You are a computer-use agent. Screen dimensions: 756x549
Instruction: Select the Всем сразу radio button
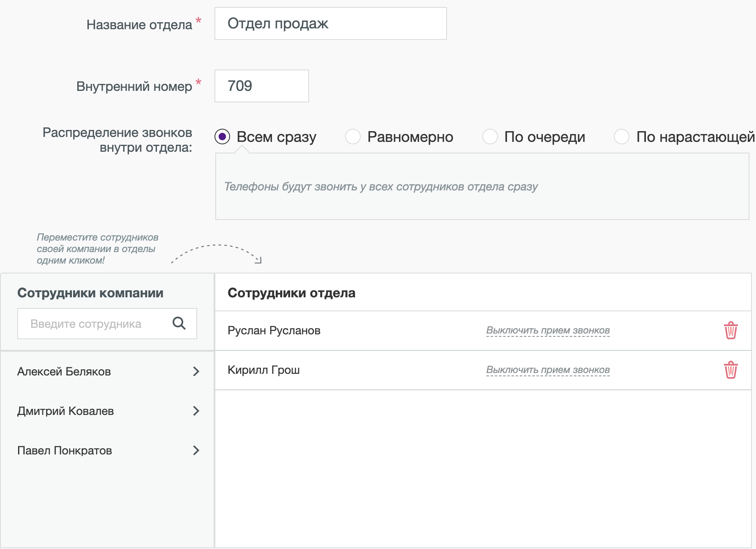[x=222, y=137]
